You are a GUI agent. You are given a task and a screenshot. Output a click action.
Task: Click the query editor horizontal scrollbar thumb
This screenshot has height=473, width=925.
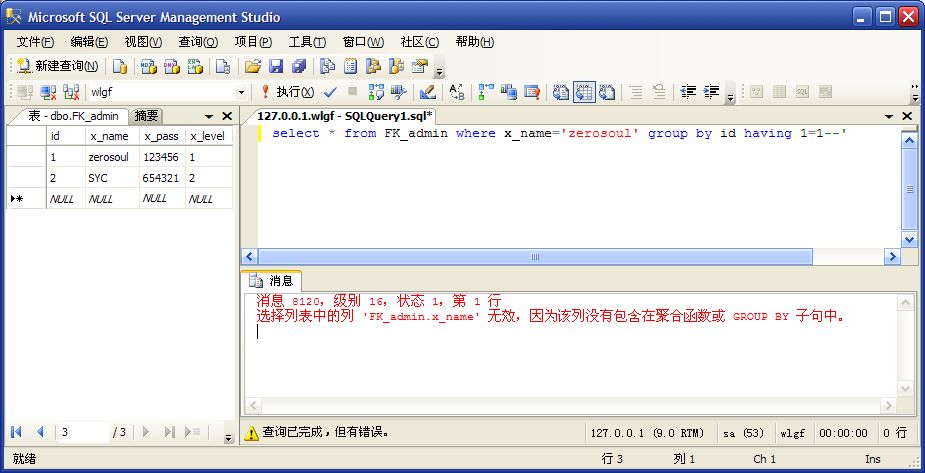535,257
